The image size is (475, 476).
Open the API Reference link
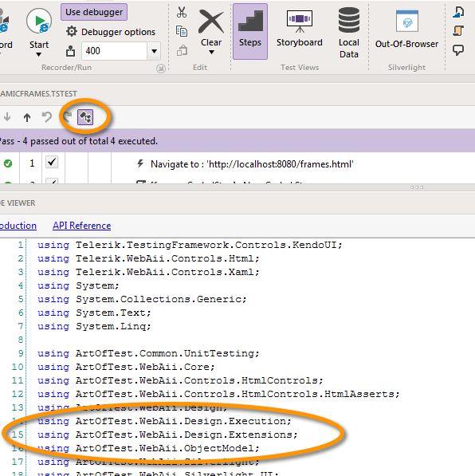81,226
